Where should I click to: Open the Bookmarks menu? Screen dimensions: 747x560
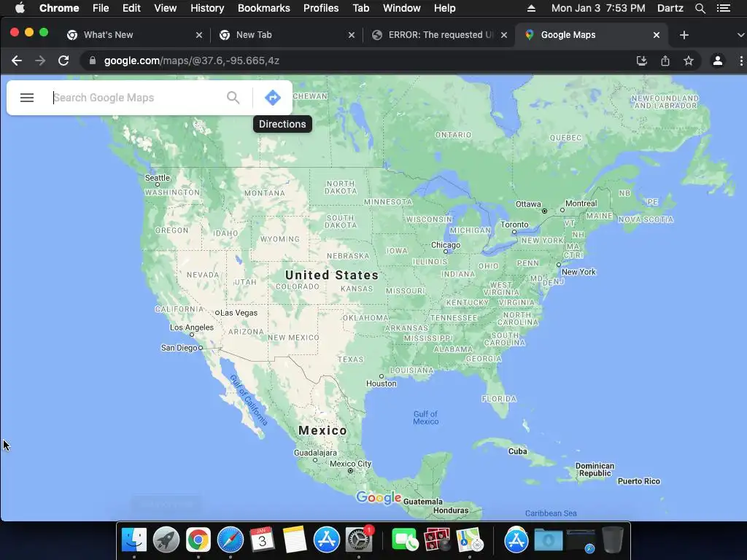tap(264, 8)
